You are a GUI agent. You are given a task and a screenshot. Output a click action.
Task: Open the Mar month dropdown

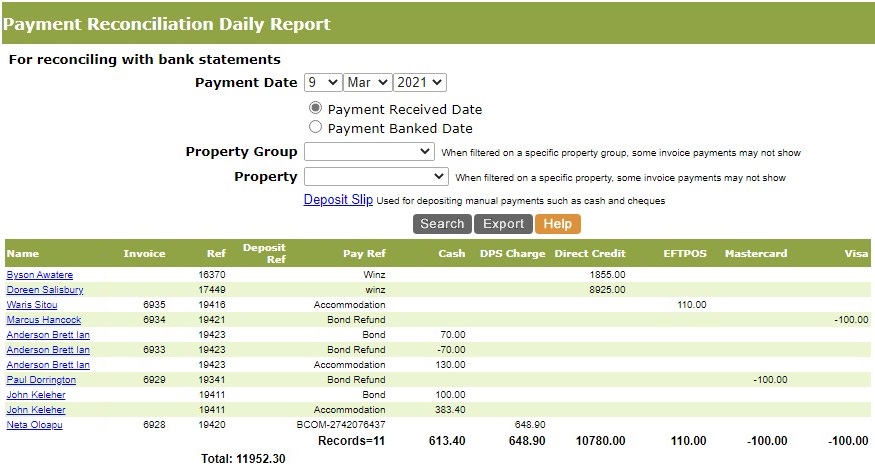pos(367,83)
